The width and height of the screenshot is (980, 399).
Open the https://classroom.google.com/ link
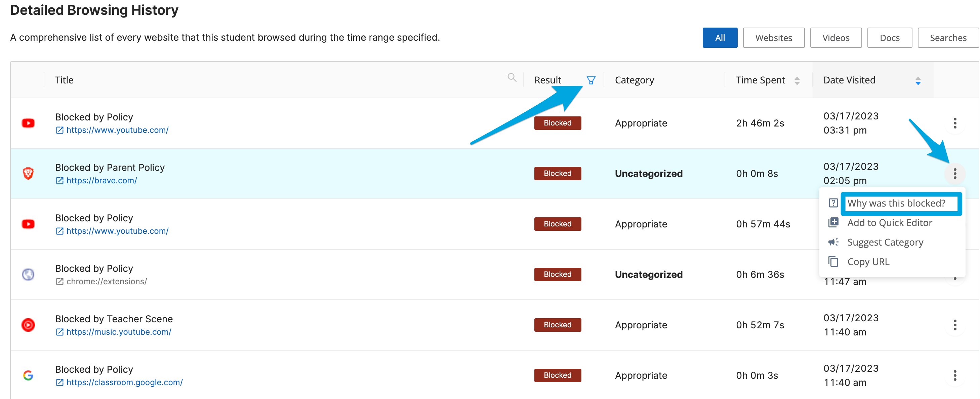124,382
